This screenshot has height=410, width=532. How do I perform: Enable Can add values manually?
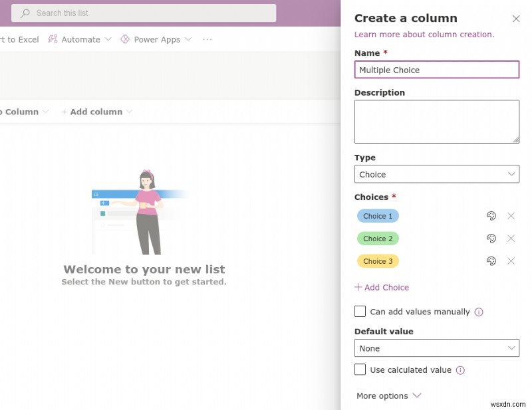[360, 311]
